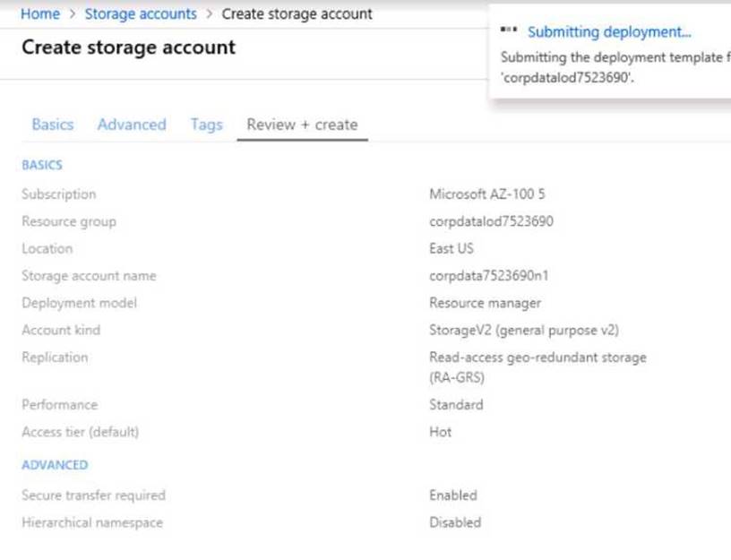
Task: Switch to the Tags tab
Action: coord(207,125)
